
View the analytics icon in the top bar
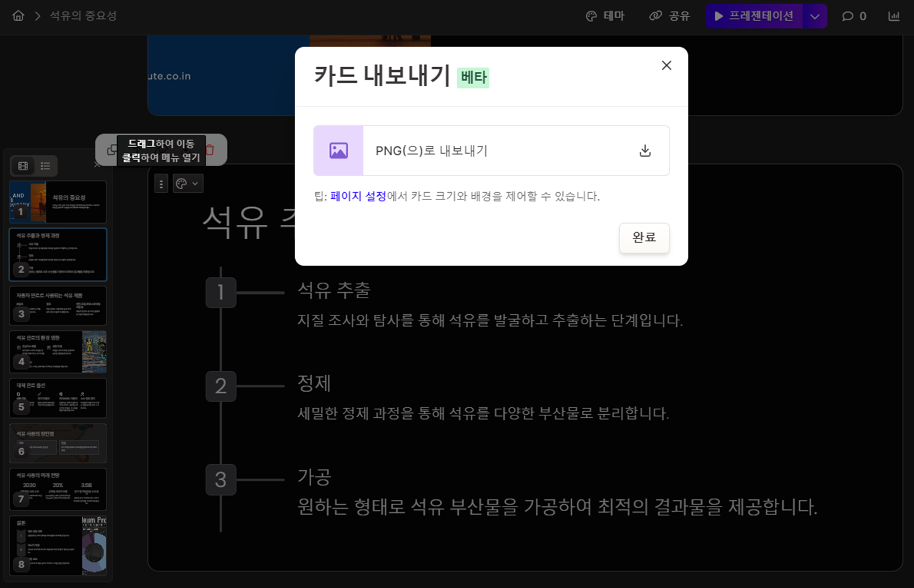tap(893, 16)
